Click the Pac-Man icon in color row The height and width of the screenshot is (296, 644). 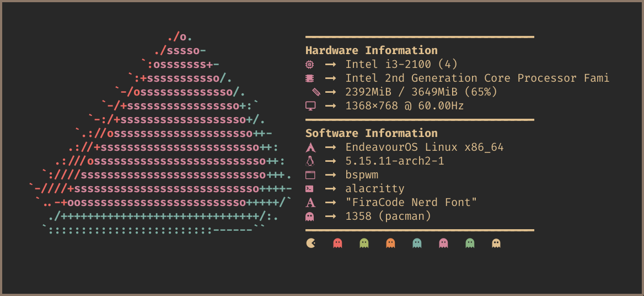(311, 243)
